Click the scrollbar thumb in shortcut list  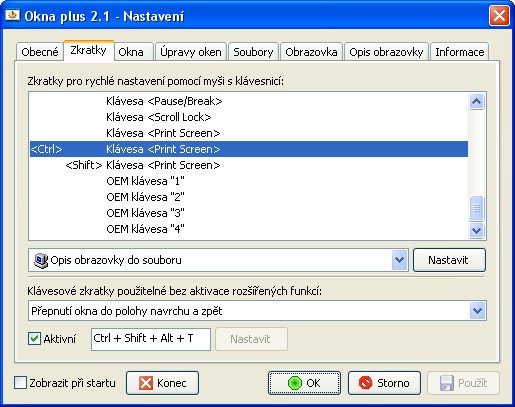476,208
